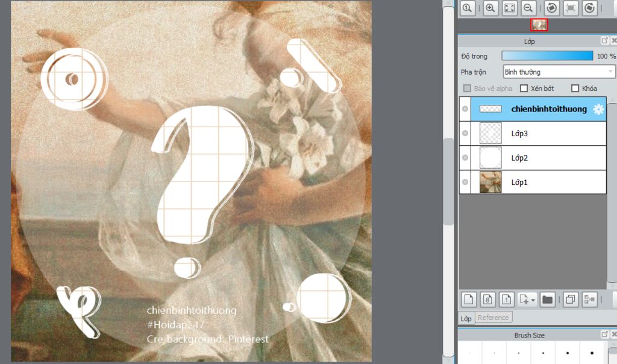Click the canvas vertical scrollbar

(448, 181)
